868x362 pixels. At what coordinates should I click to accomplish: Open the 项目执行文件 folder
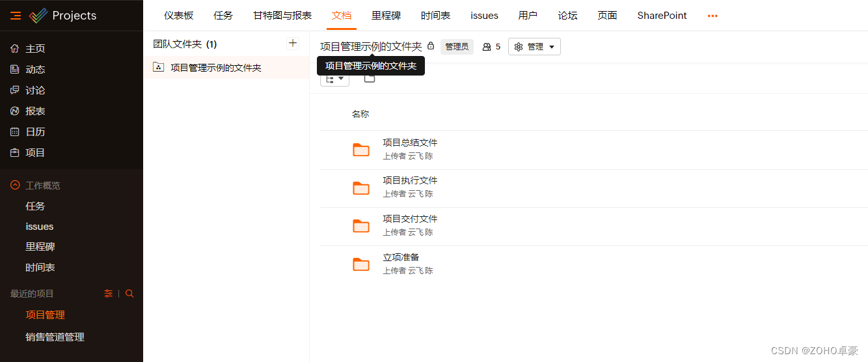(x=410, y=180)
